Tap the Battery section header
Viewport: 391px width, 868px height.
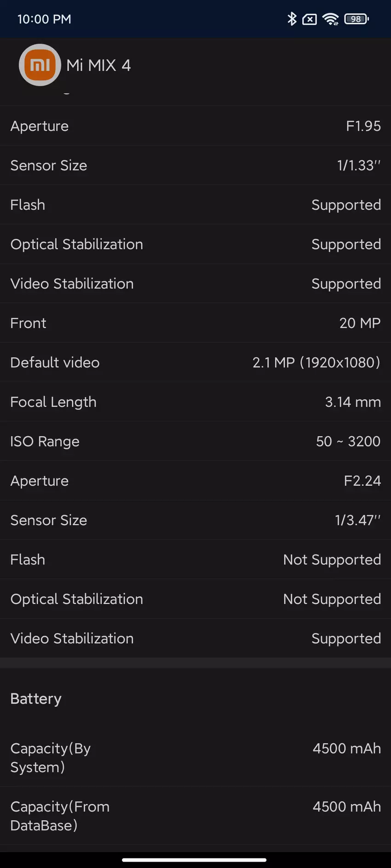pyautogui.click(x=36, y=699)
